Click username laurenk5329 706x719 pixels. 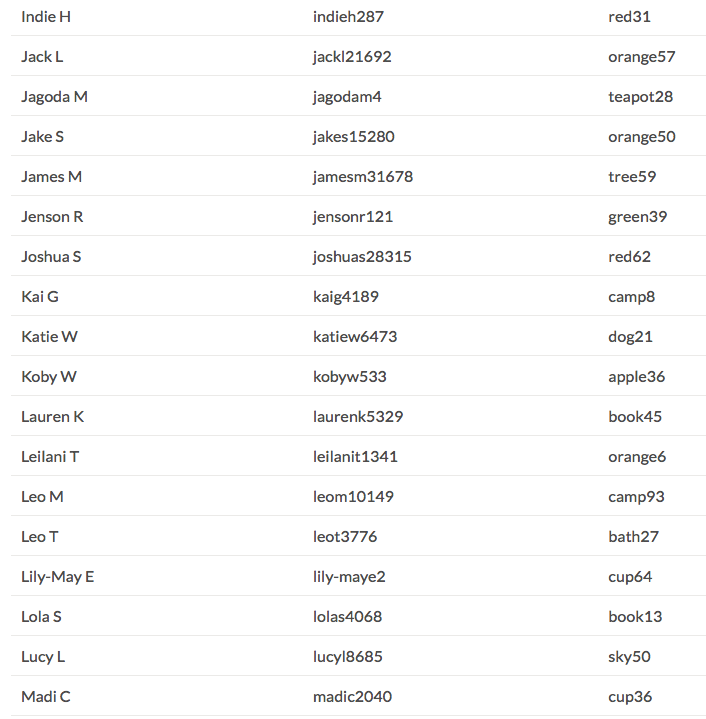click(358, 417)
